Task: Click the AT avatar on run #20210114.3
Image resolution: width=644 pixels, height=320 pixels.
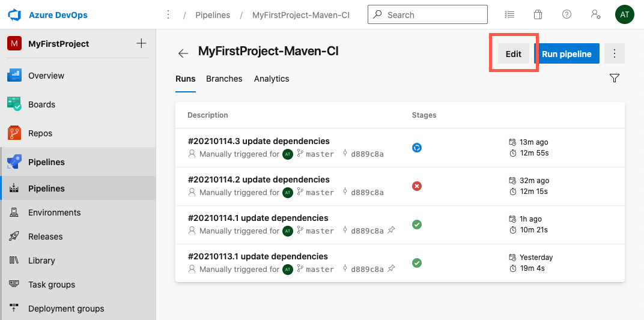Action: 288,154
